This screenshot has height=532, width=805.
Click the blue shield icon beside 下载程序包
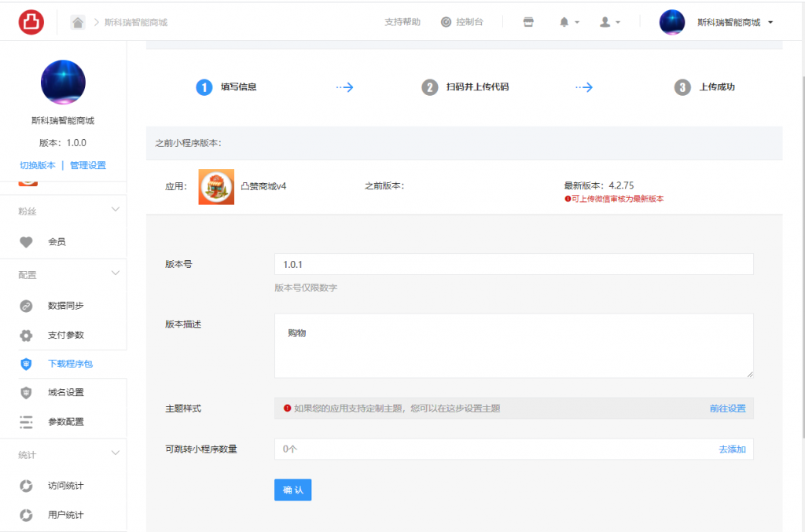point(26,365)
